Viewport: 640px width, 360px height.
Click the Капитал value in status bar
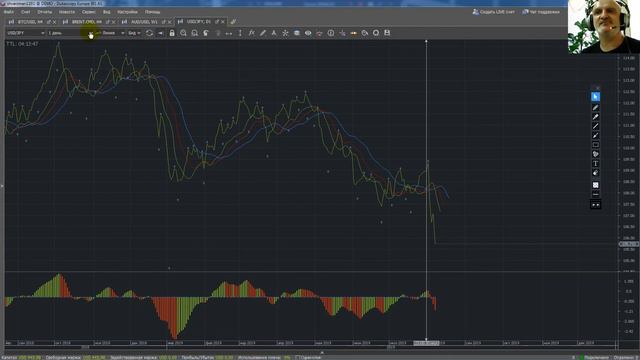[29, 358]
